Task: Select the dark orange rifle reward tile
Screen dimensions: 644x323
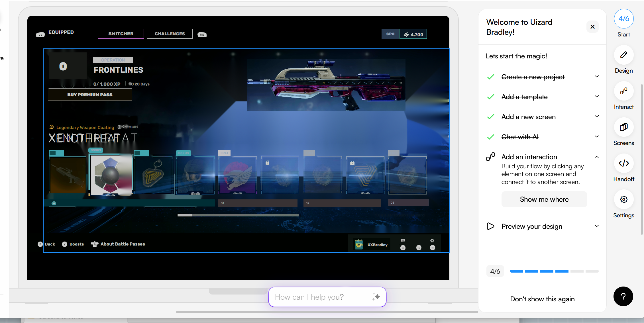Action: (68, 175)
